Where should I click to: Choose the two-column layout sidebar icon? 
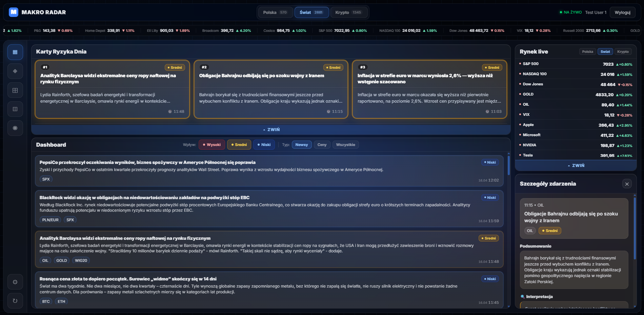click(15, 109)
